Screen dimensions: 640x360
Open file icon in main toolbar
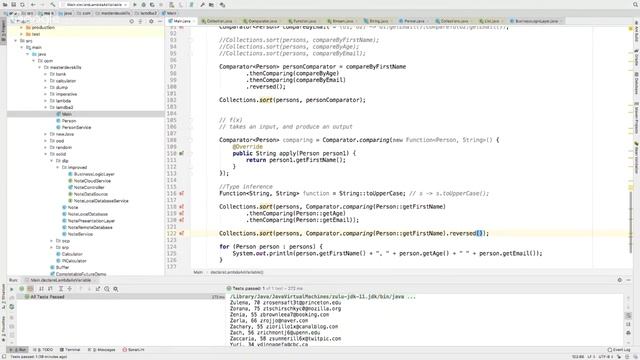[x=5, y=4]
